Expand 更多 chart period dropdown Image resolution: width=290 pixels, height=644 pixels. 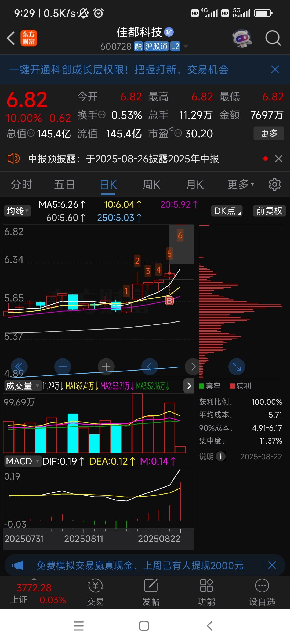pyautogui.click(x=241, y=185)
